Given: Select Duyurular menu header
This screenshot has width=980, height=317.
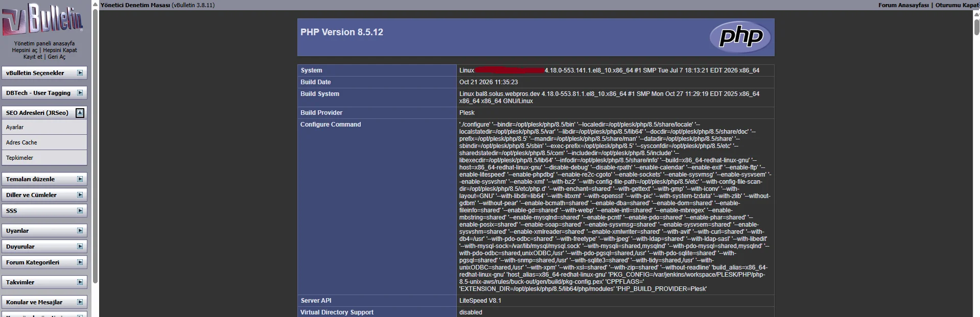Looking at the screenshot, I should pyautogui.click(x=44, y=247).
